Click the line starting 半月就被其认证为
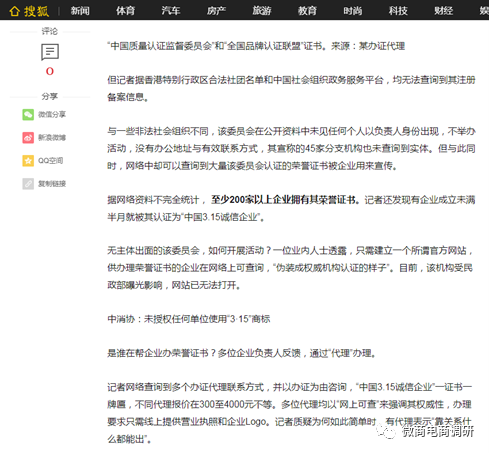Image resolution: width=489 pixels, height=453 pixels. [x=186, y=217]
